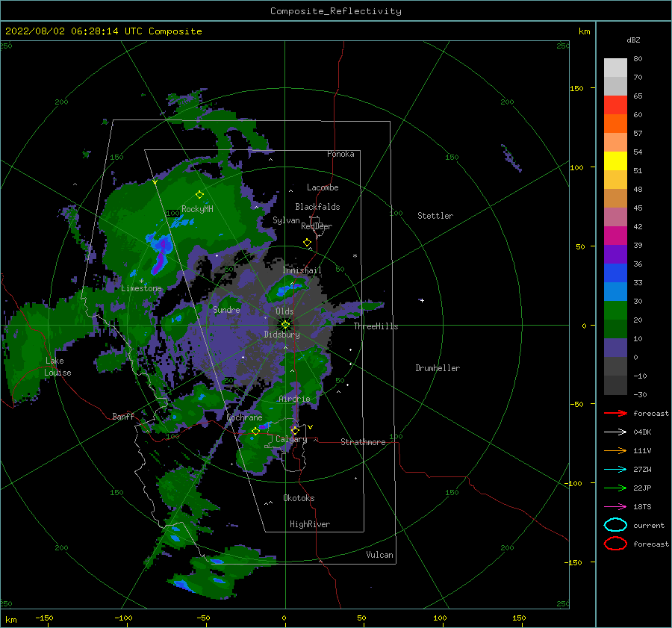
Task: Click the white plus marker west of Drumheller
Action: (x=422, y=300)
